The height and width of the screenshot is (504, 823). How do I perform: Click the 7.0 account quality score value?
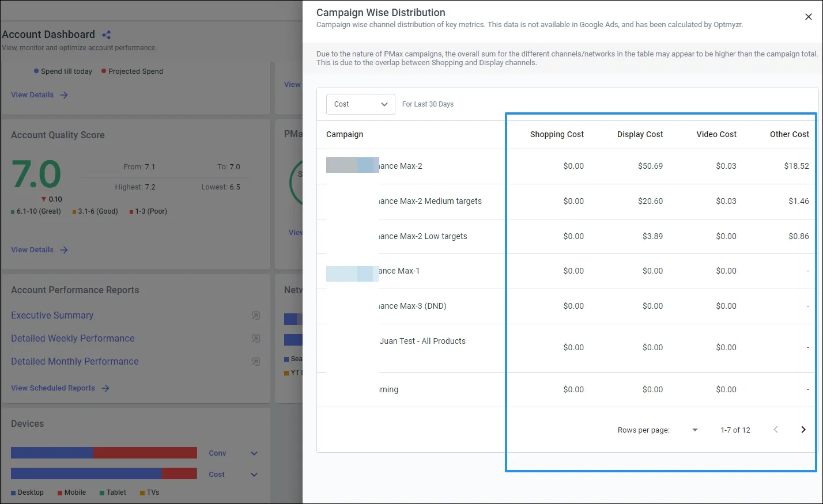(x=36, y=175)
